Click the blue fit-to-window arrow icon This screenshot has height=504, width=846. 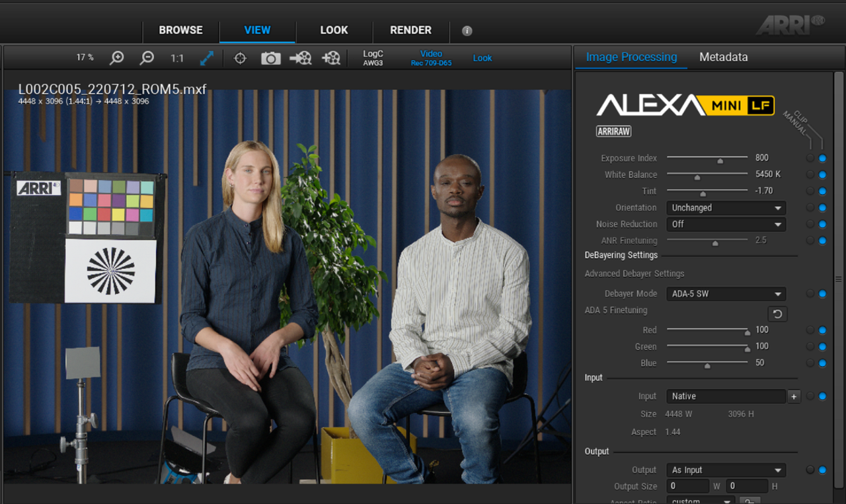coord(207,58)
